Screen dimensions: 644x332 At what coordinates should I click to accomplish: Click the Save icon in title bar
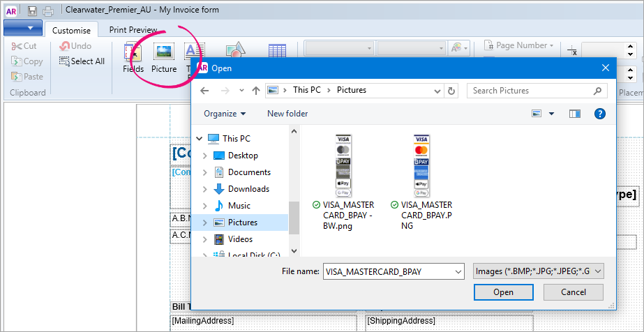(33, 10)
